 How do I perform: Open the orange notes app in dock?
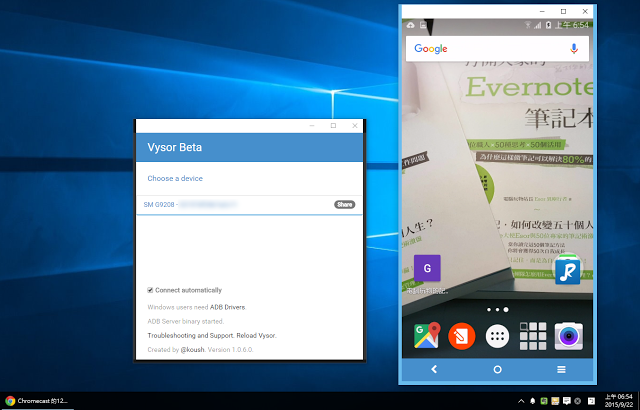[462, 336]
